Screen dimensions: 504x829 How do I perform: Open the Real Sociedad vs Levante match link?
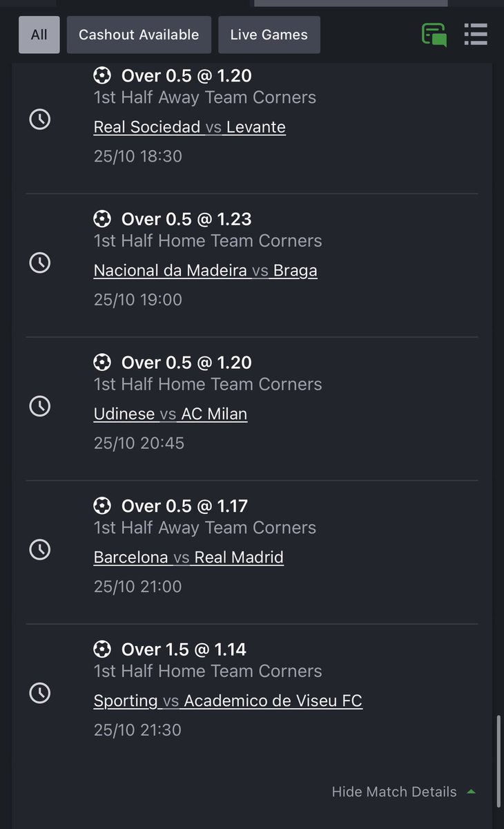pyautogui.click(x=190, y=127)
